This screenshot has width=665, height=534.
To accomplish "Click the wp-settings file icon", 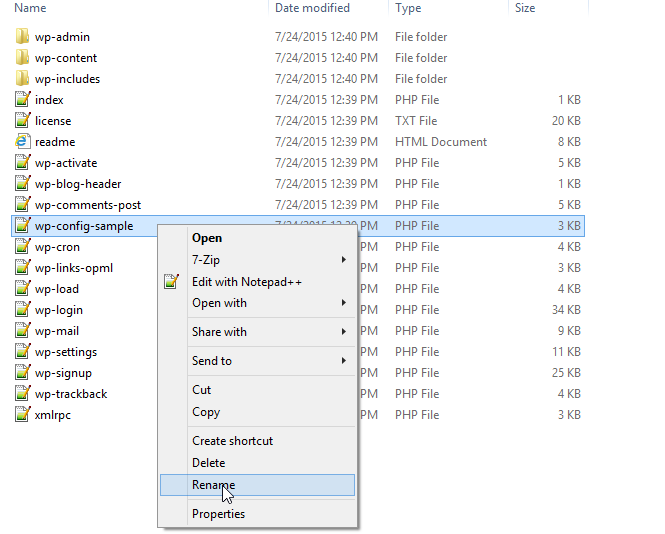I will (23, 351).
